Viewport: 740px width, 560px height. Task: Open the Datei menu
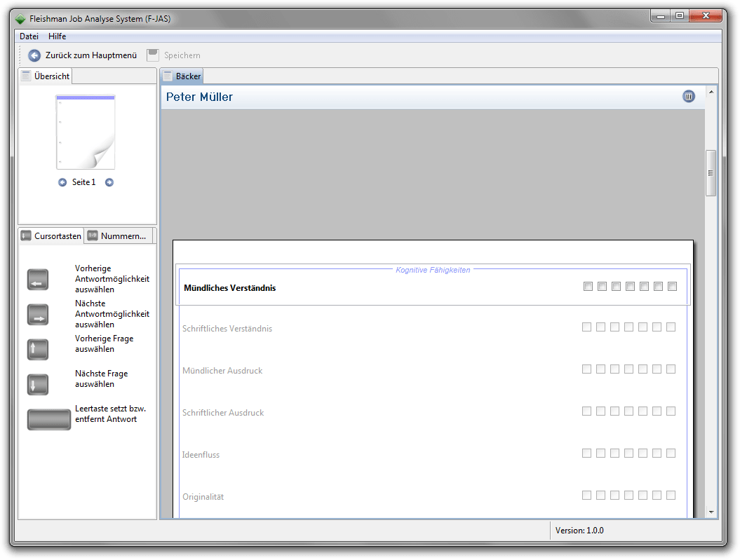click(x=29, y=36)
